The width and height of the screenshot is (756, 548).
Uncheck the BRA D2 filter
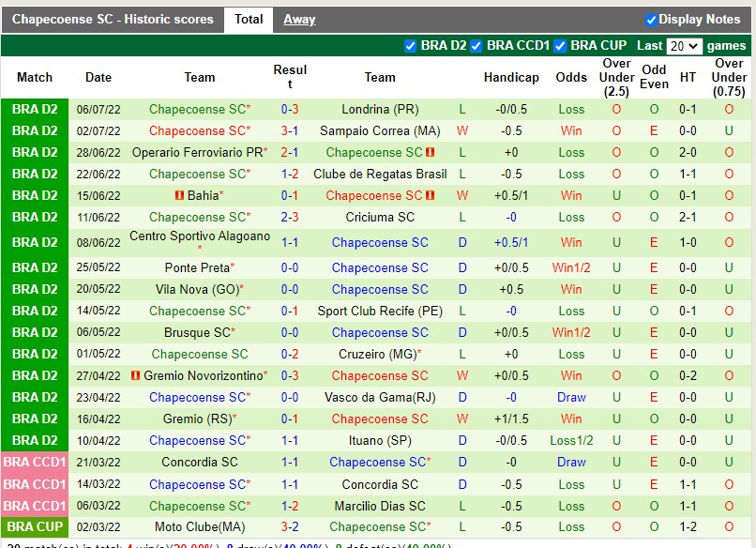point(410,45)
